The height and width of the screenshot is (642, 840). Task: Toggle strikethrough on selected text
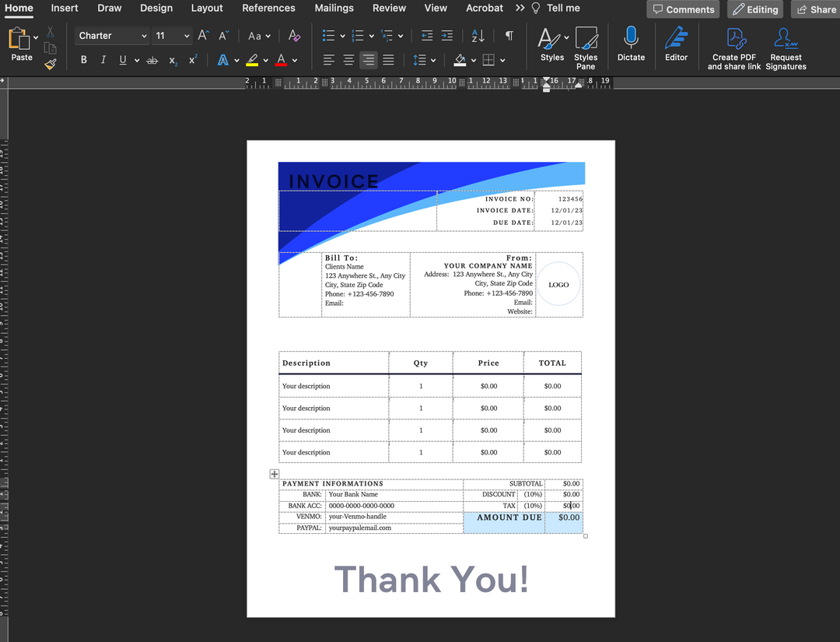(152, 59)
